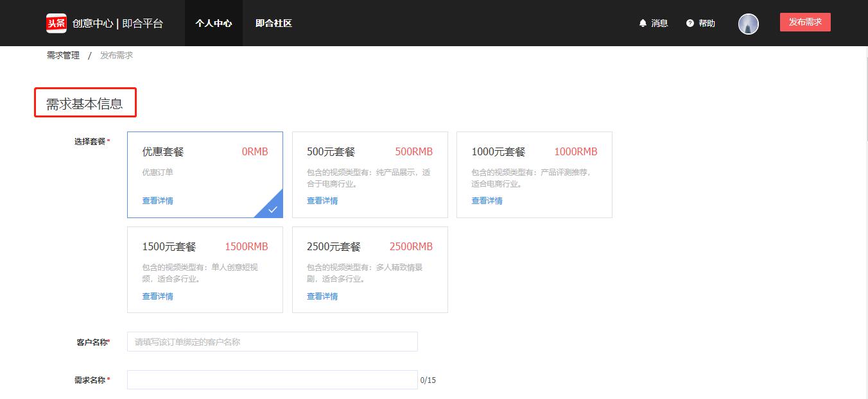
Task: Open 查看详情 for the 500元套餐
Action: pos(322,200)
